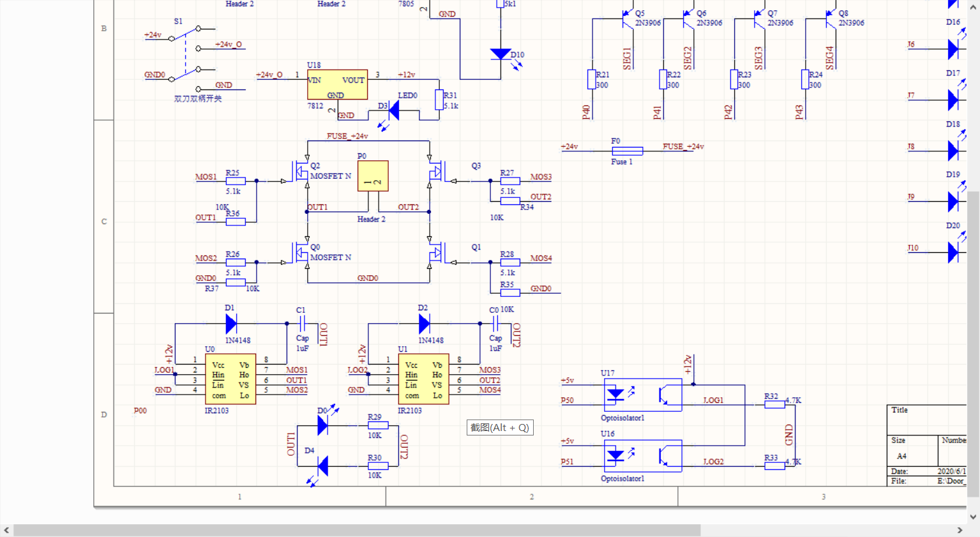This screenshot has height=537, width=980.
Task: Click the P40 port label
Action: [x=586, y=112]
